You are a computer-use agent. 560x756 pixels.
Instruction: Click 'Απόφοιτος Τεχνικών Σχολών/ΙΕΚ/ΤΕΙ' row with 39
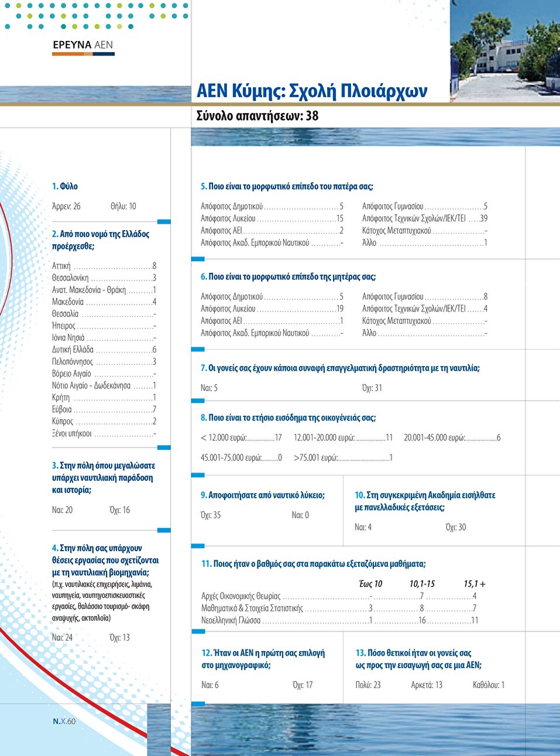point(425,218)
